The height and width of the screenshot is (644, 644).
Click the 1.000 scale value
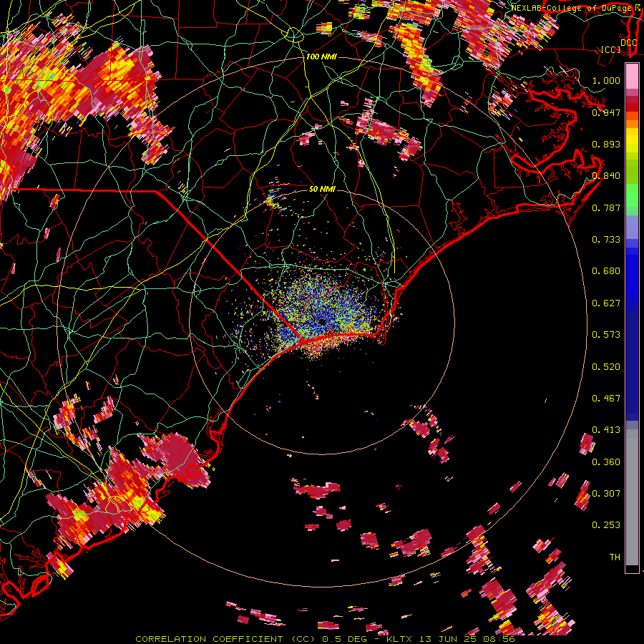tap(606, 80)
